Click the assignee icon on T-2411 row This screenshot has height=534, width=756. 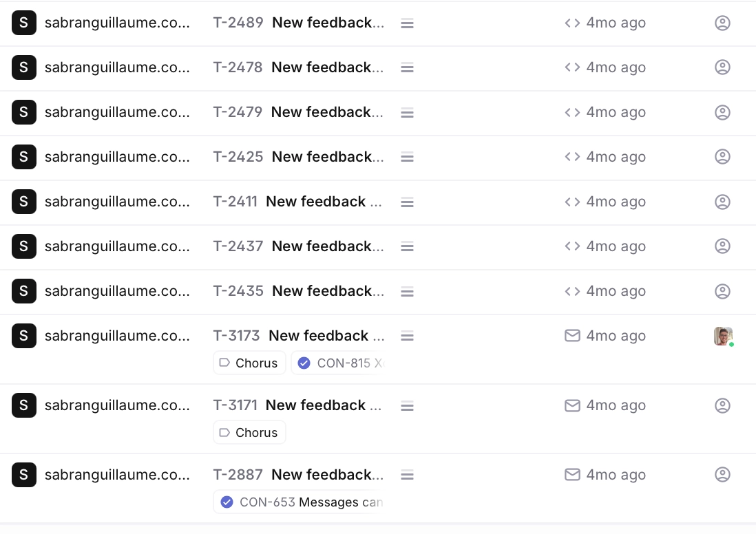(722, 202)
